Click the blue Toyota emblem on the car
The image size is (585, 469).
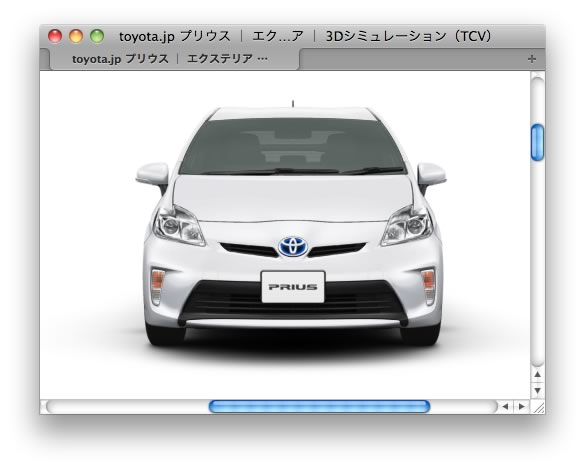[x=293, y=246]
